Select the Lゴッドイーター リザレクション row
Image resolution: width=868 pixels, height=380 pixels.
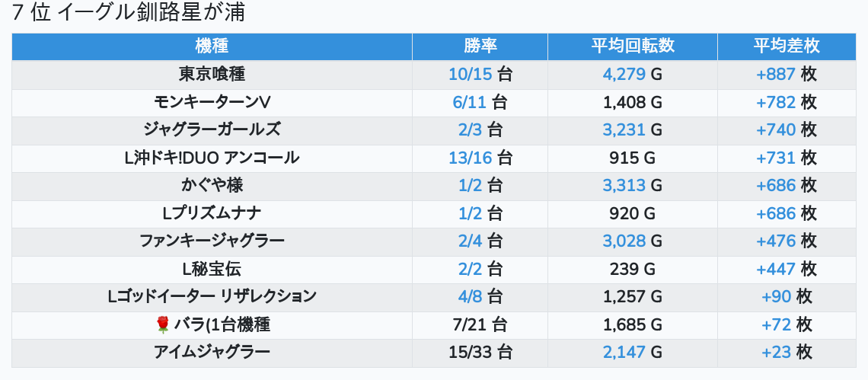212,297
